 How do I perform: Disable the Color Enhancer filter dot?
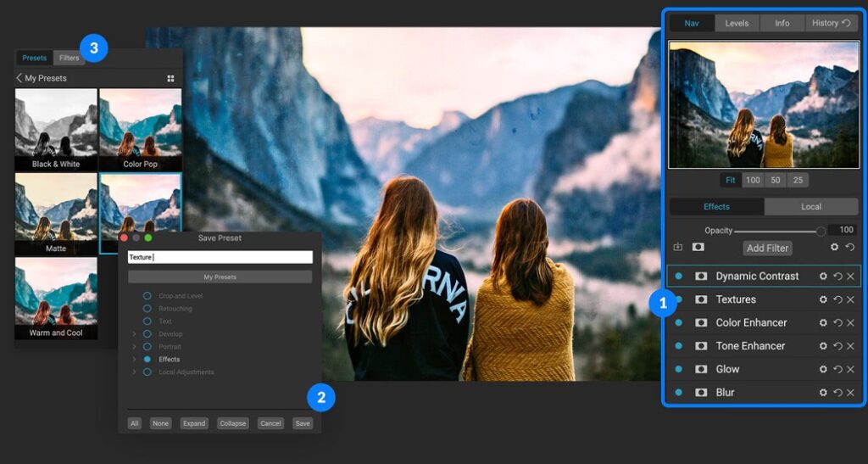pos(679,323)
